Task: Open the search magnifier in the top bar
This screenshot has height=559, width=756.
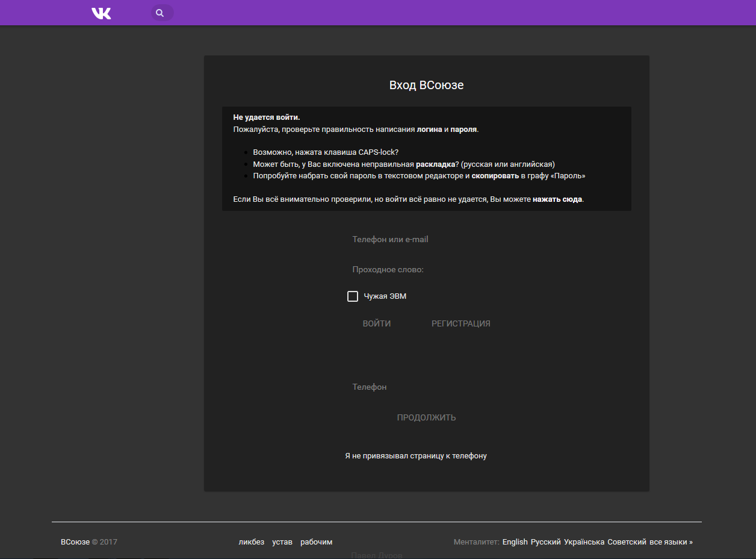Action: [x=160, y=13]
